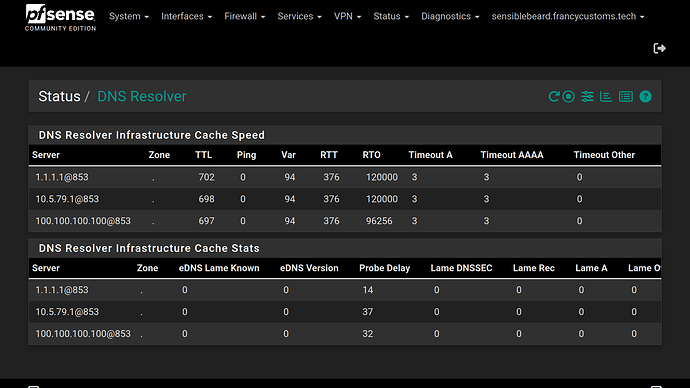Open related status graph icon
This screenshot has height=388, width=690.
tap(606, 96)
